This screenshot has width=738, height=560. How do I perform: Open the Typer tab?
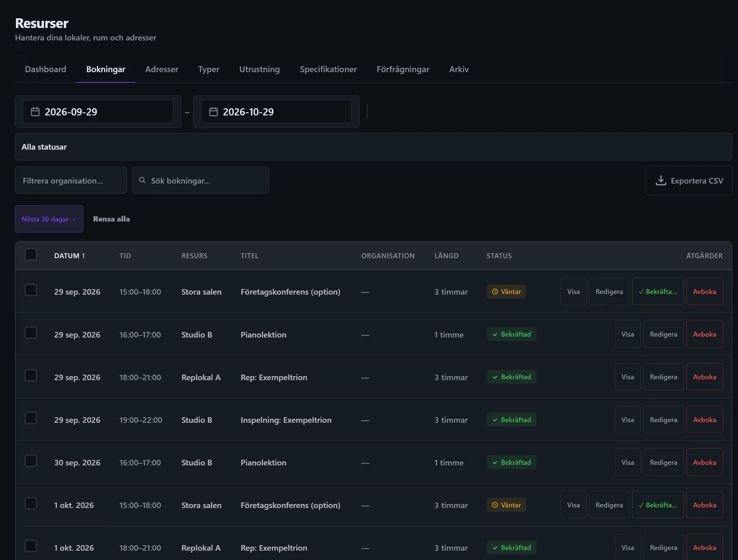pyautogui.click(x=209, y=69)
